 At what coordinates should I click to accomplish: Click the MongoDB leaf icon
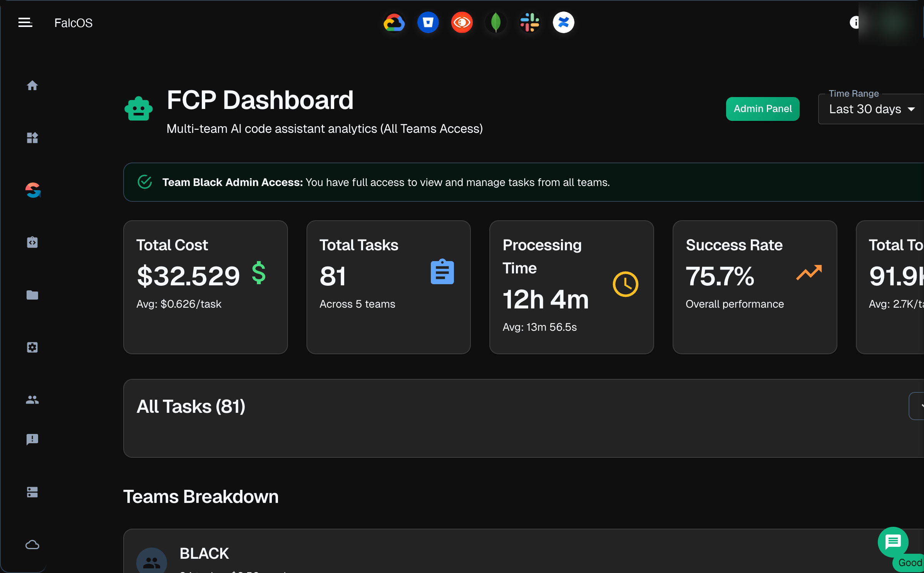495,22
